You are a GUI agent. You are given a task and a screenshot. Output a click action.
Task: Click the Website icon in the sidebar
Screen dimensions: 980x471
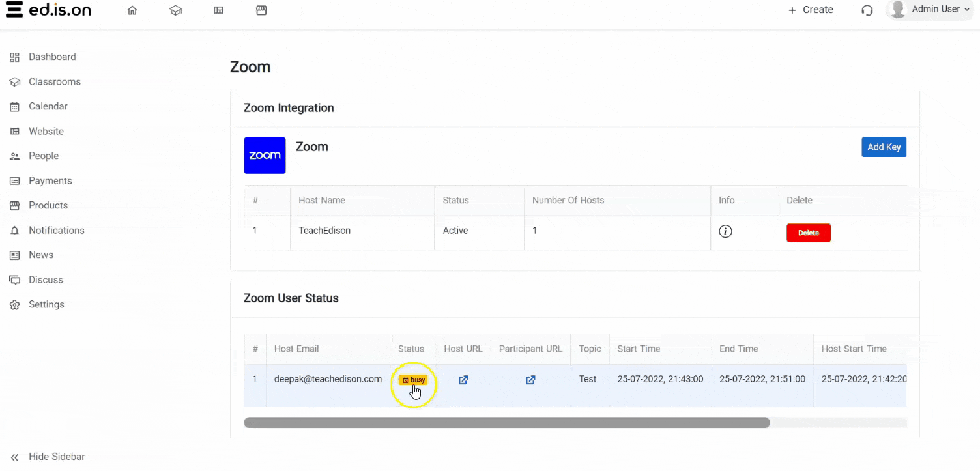tap(14, 132)
